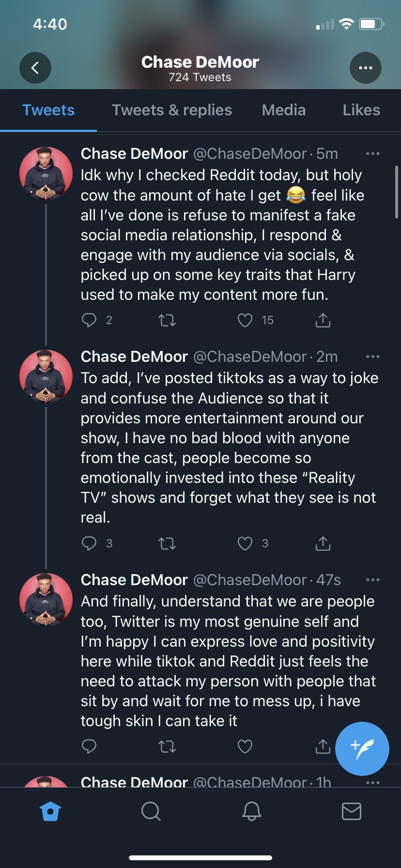Open the compose new tweet button

pos(362,748)
